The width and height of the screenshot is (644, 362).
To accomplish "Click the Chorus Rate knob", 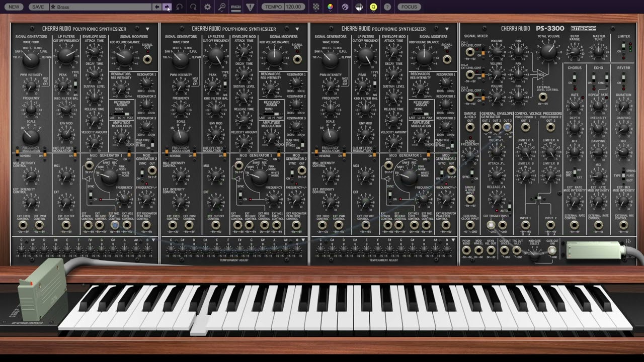I will click(x=575, y=105).
